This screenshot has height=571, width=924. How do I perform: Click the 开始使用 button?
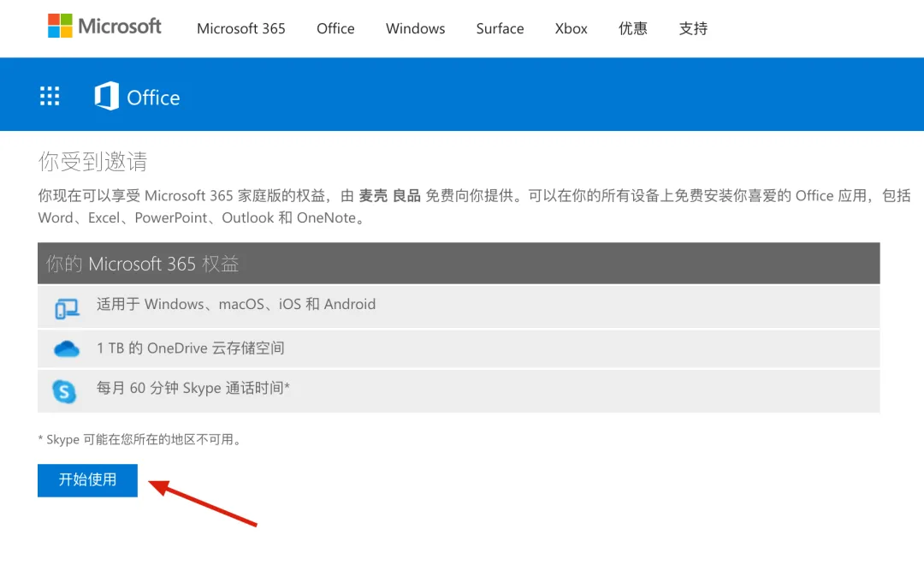tap(88, 480)
